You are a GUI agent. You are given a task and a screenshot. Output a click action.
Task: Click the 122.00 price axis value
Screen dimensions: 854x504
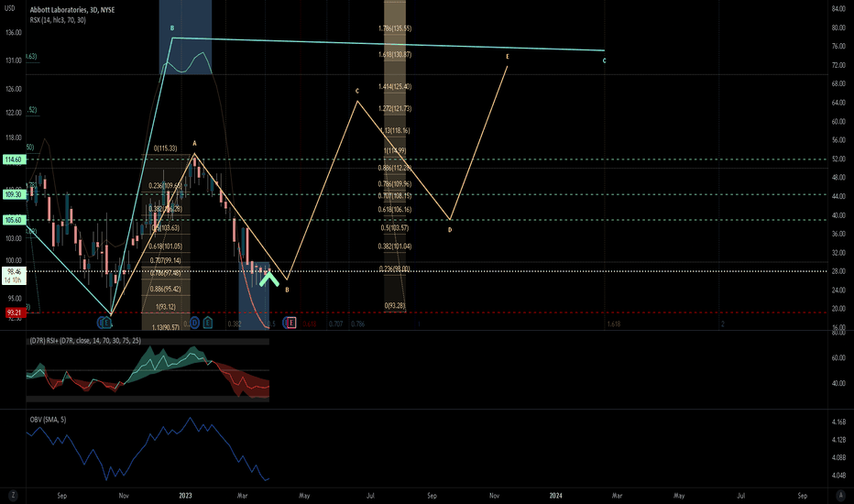14,113
